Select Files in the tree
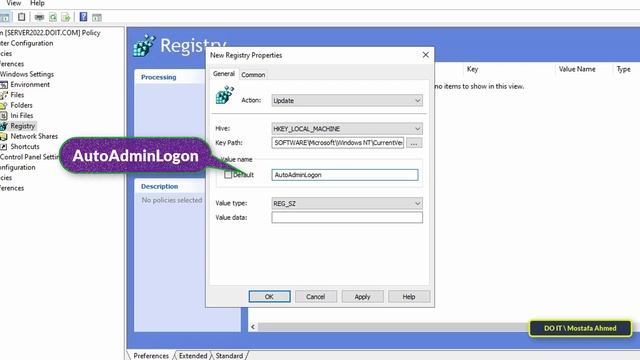This screenshot has height=360, width=640. coord(17,95)
